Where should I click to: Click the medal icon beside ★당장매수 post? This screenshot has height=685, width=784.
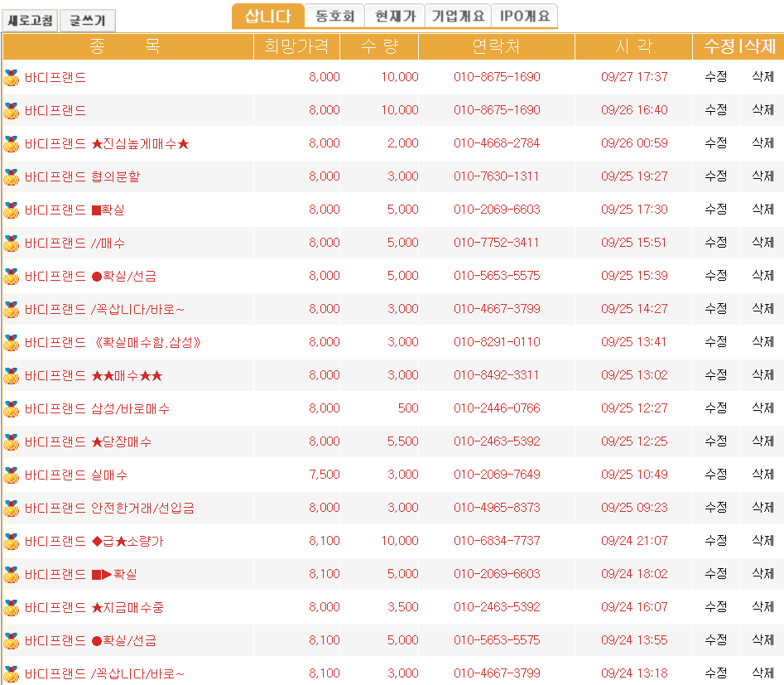[x=11, y=441]
